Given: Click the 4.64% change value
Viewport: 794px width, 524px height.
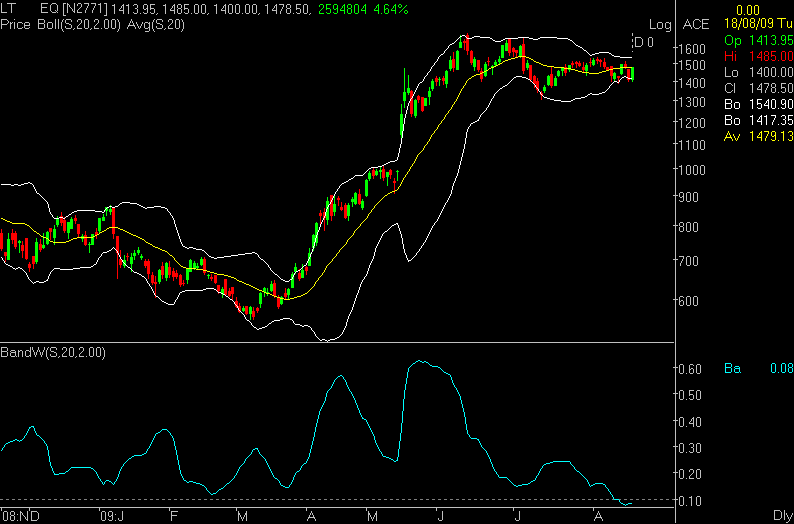Looking at the screenshot, I should (392, 9).
